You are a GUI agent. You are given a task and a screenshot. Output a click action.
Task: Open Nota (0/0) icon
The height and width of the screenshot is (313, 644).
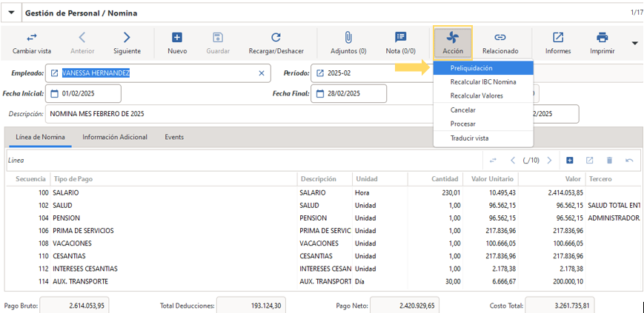point(400,38)
